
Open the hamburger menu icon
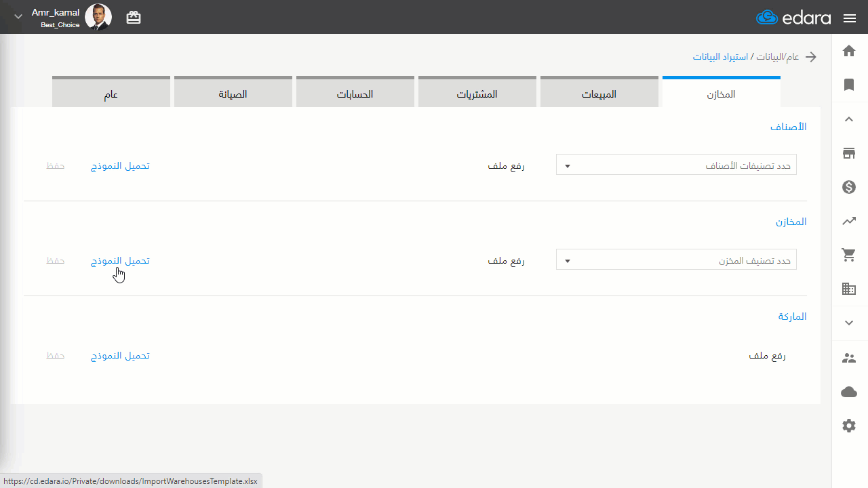(850, 18)
